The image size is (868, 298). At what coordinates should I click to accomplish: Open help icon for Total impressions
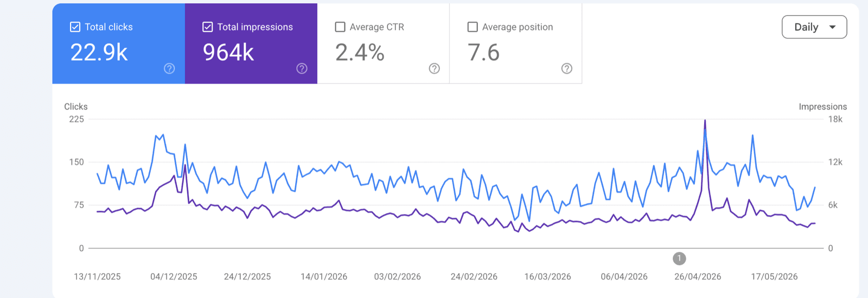tap(302, 68)
